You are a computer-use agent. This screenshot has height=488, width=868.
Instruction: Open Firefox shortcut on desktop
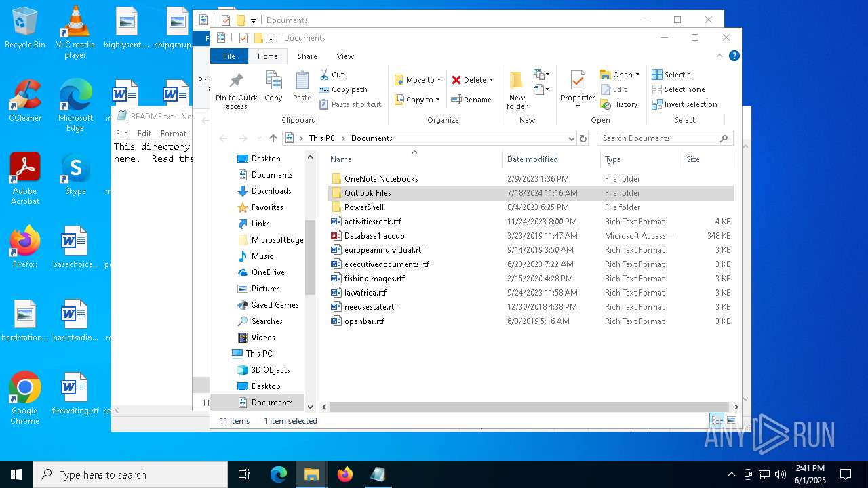click(x=25, y=247)
